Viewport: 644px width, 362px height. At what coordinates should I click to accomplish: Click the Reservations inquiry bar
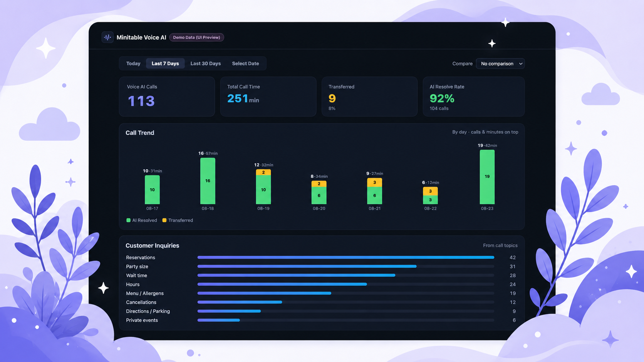click(346, 257)
